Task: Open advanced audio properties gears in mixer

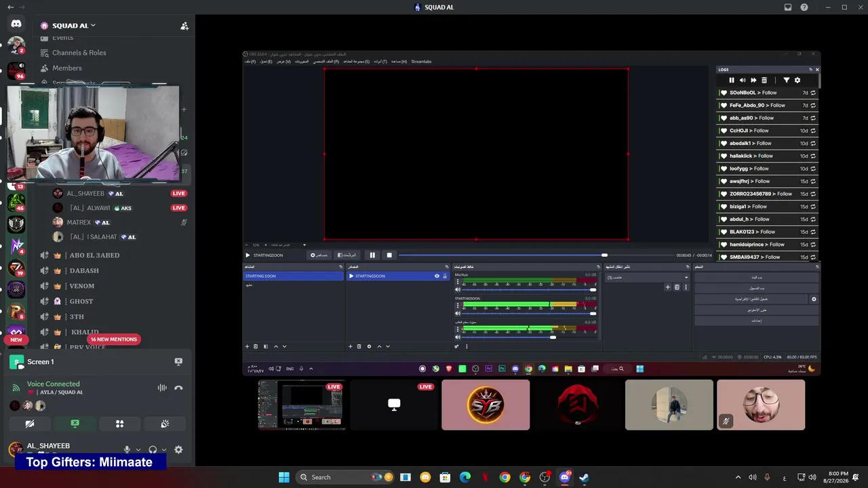Action: pyautogui.click(x=456, y=346)
